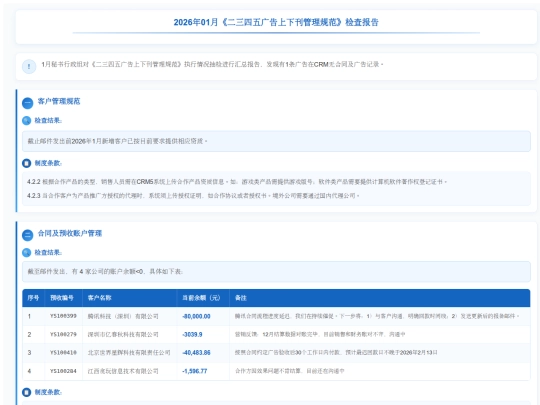
Task: Click the remark in the -80,000.00 row
Action: (x=377, y=316)
